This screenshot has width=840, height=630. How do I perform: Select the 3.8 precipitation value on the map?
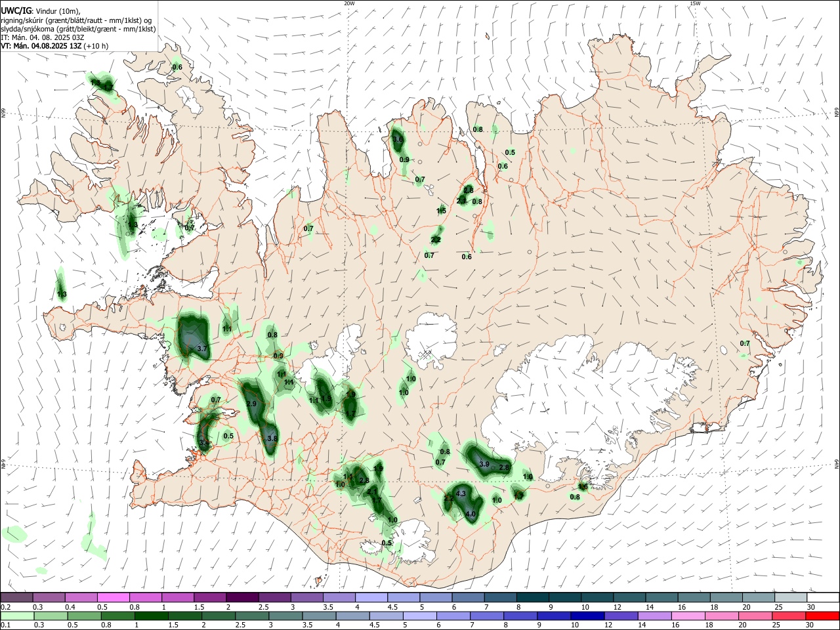tap(273, 438)
